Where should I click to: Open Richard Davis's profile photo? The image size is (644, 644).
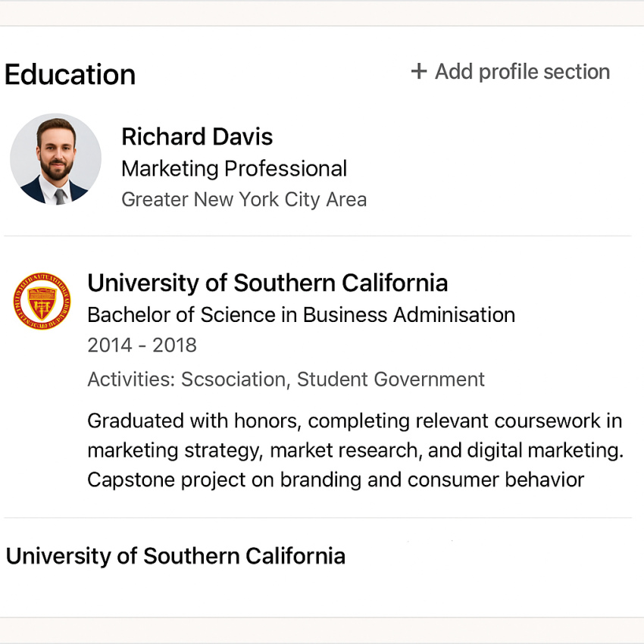tap(55, 160)
